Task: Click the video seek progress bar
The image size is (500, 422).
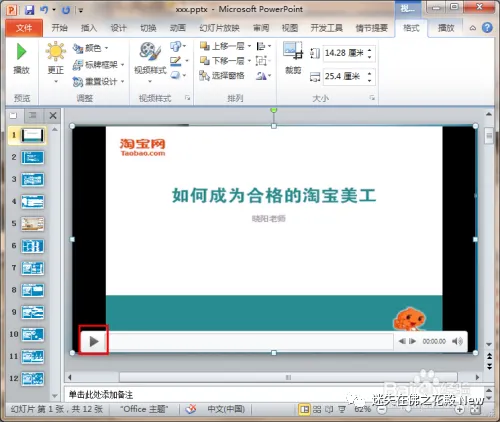Action: tap(251, 341)
